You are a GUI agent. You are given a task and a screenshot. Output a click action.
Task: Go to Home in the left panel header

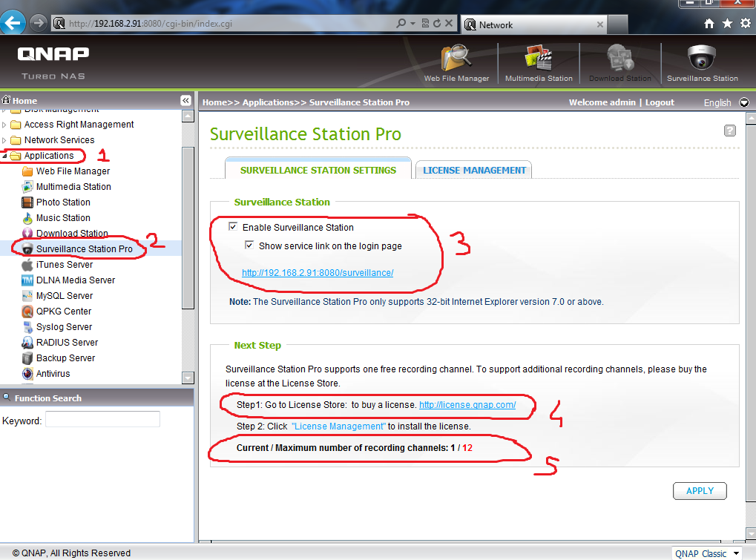tap(20, 100)
